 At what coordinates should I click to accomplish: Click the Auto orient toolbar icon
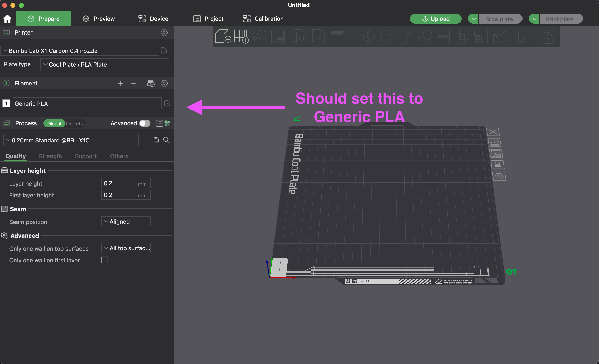click(x=260, y=37)
